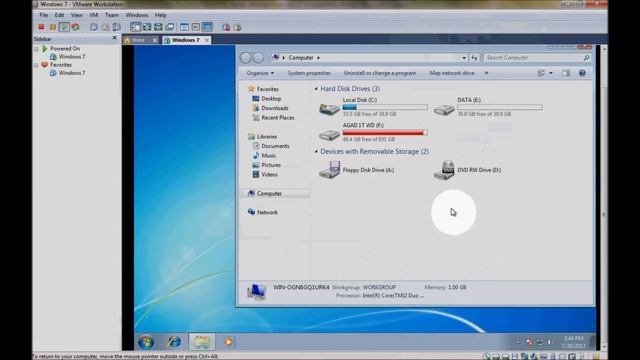Collapse Devices with Removable Storage group
640x360 pixels.
316,151
